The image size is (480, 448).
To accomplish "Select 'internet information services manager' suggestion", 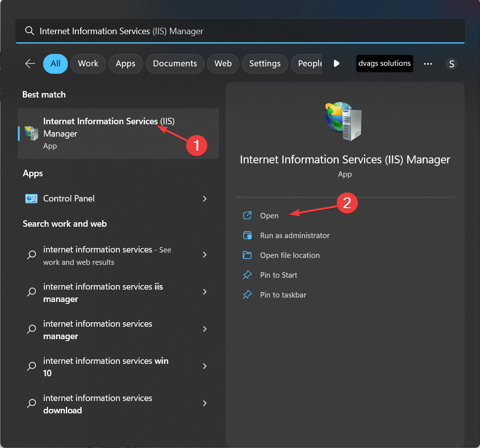I will coord(118,330).
